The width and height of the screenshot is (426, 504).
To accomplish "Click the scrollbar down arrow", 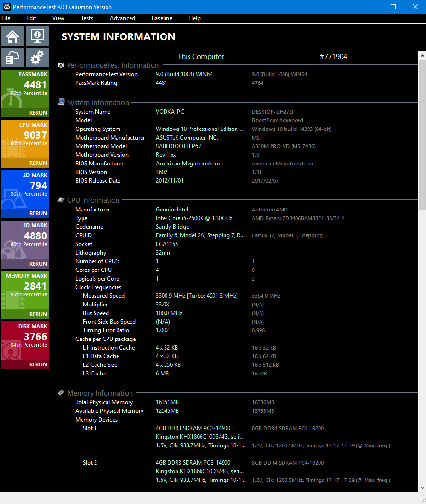I will point(422,487).
